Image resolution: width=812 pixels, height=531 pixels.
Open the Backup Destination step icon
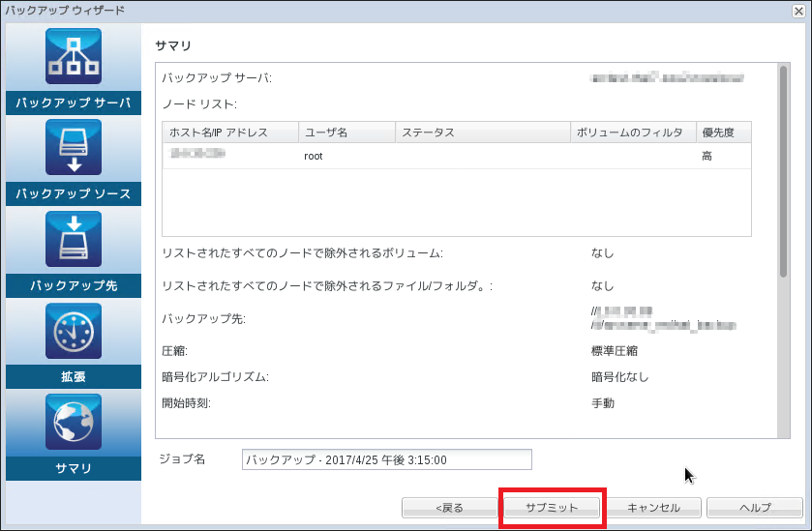pos(73,239)
